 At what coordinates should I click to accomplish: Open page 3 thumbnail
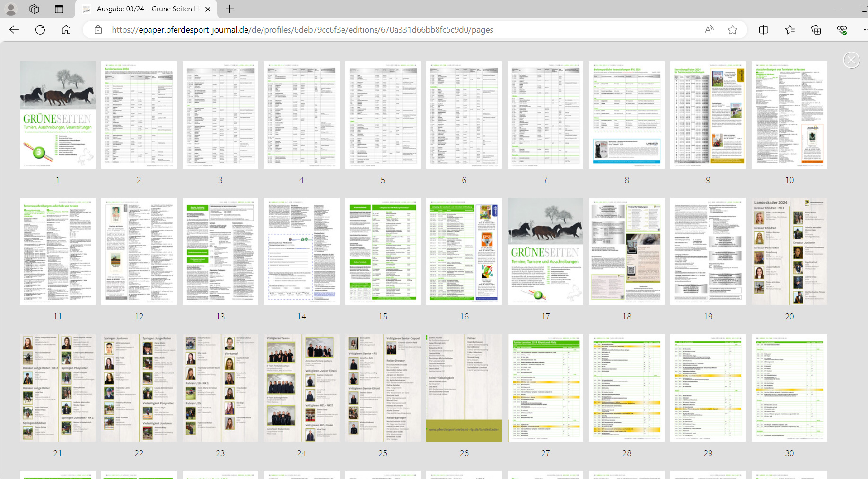click(220, 115)
